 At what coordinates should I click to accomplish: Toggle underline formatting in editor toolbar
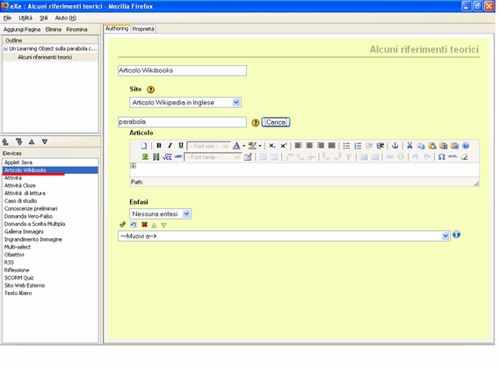(x=181, y=146)
